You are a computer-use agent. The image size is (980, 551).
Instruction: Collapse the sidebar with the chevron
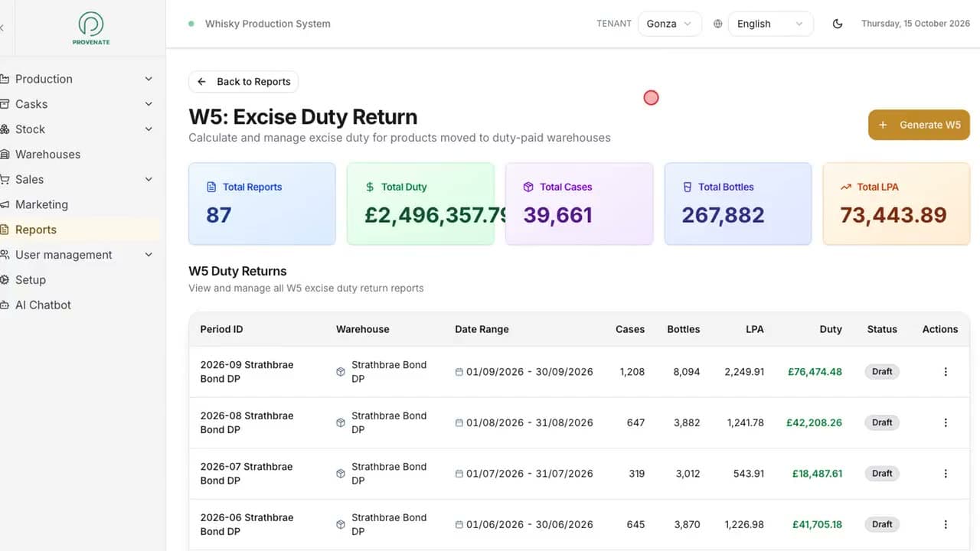point(2,28)
